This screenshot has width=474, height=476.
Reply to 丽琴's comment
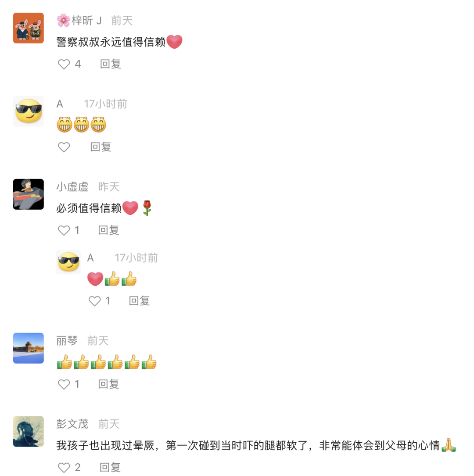tap(108, 384)
